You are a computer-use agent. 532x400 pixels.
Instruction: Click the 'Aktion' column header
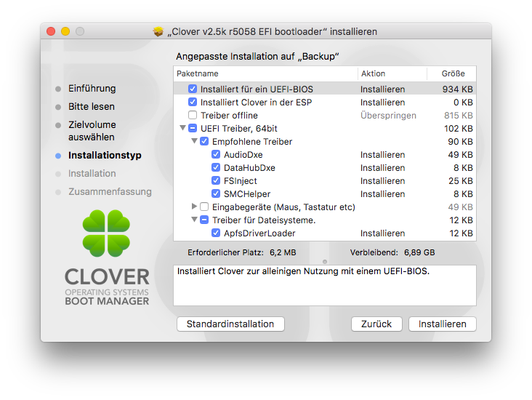[x=392, y=73]
